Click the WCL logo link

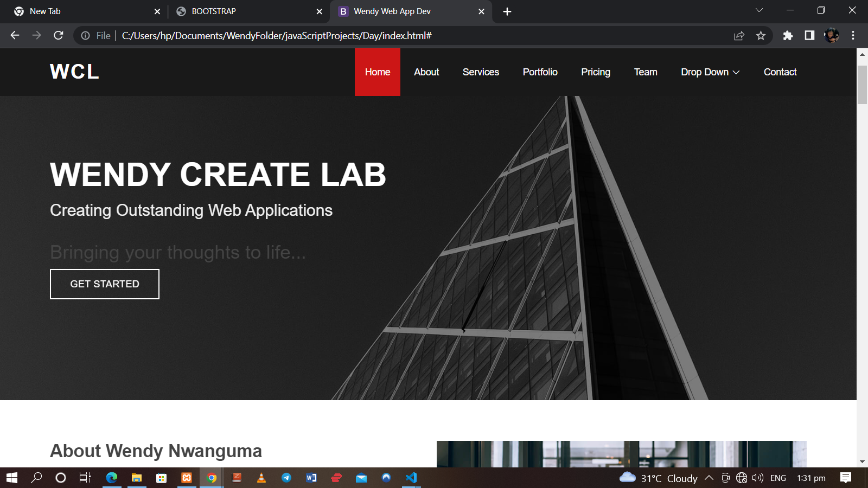click(74, 72)
